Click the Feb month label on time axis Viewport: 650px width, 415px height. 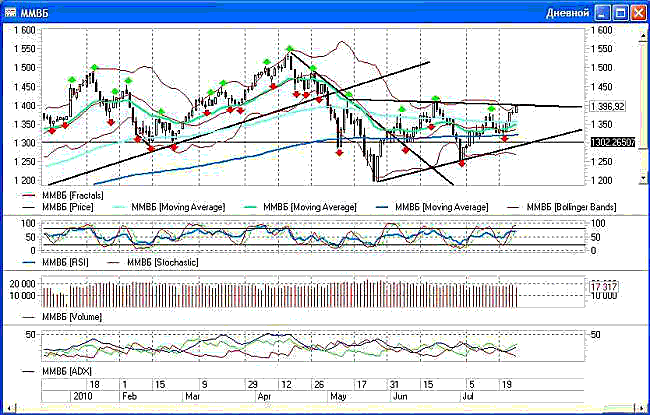click(x=129, y=396)
